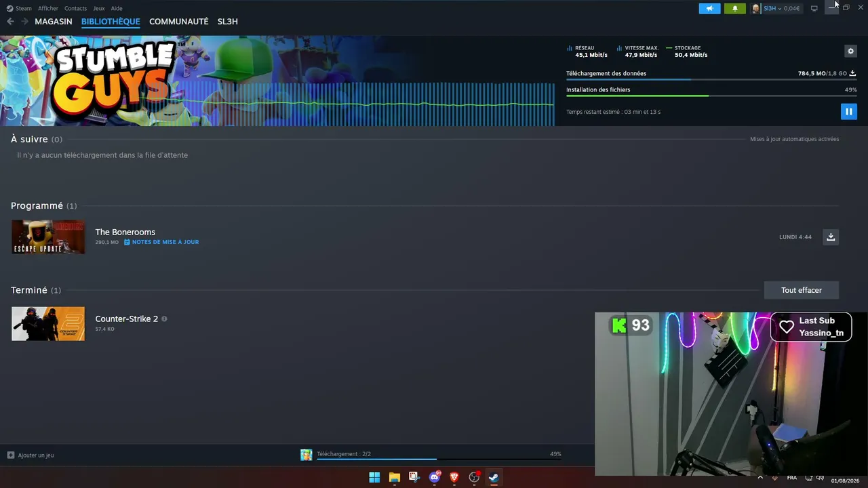
Task: Click the Téléchargement des données progress bar
Action: tap(711, 80)
